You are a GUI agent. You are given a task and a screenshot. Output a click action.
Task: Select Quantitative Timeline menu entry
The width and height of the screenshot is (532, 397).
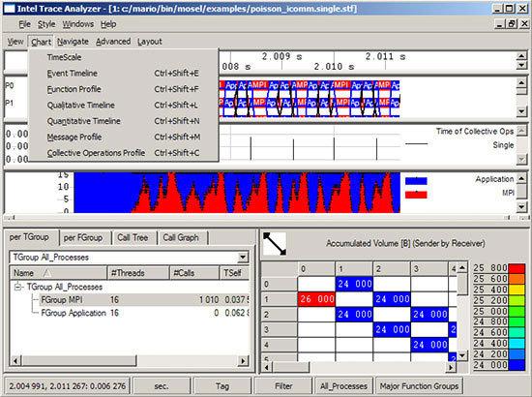(x=124, y=121)
